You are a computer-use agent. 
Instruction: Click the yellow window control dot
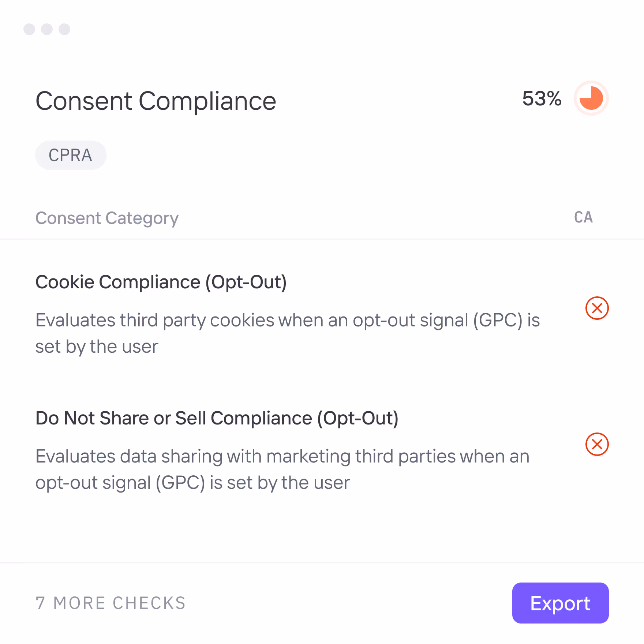(x=47, y=29)
